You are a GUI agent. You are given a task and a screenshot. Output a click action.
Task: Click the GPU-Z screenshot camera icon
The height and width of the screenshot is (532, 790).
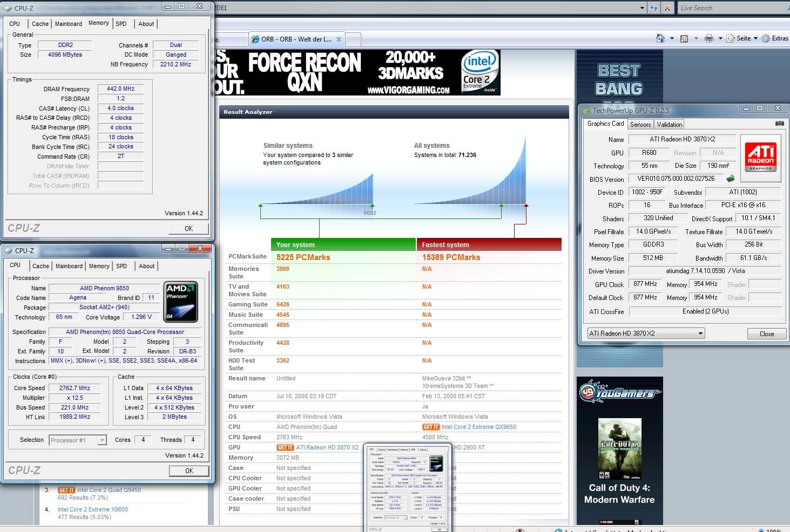[x=779, y=124]
